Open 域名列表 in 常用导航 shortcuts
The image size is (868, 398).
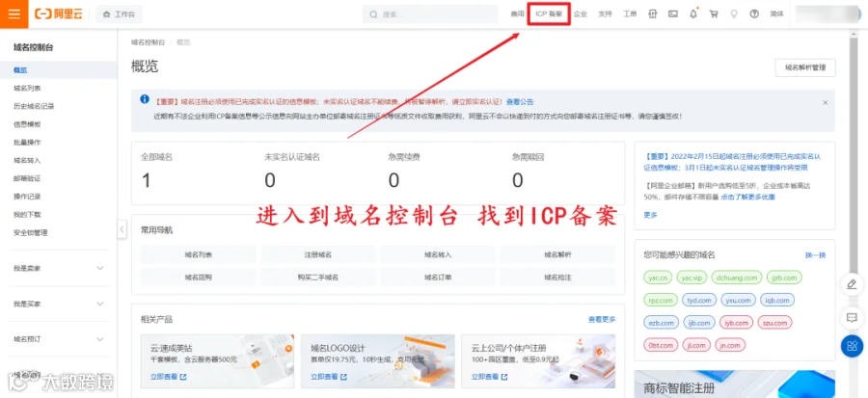click(199, 254)
